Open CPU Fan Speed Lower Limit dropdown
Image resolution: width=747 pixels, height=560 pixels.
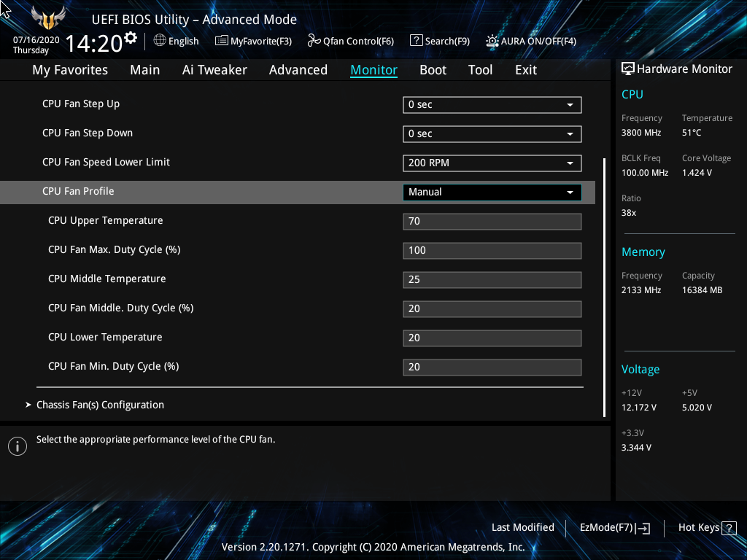click(492, 163)
